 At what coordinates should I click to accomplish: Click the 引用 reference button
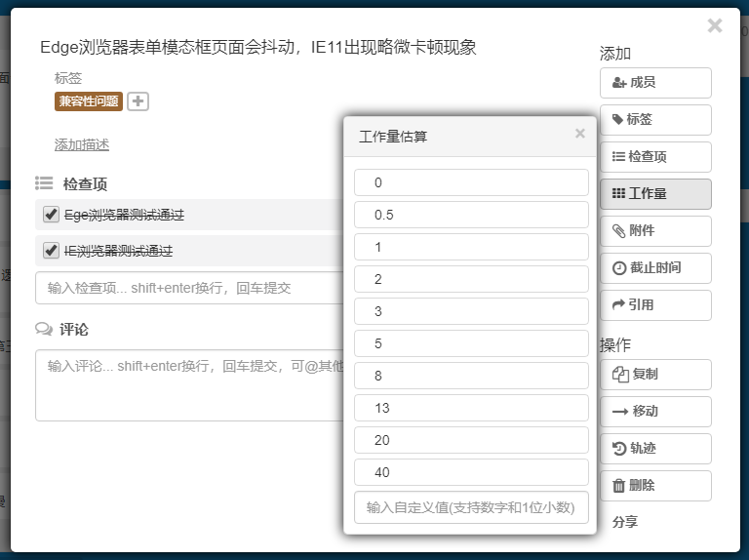[x=654, y=305]
